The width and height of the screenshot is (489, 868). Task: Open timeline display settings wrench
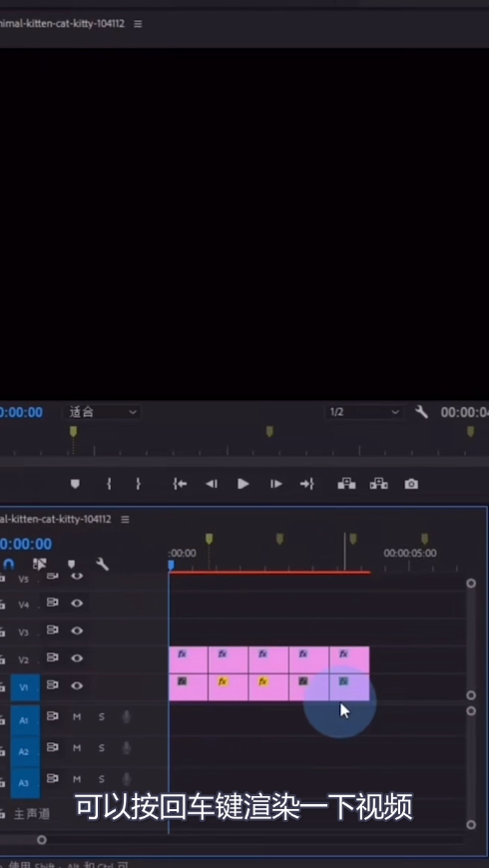point(102,564)
